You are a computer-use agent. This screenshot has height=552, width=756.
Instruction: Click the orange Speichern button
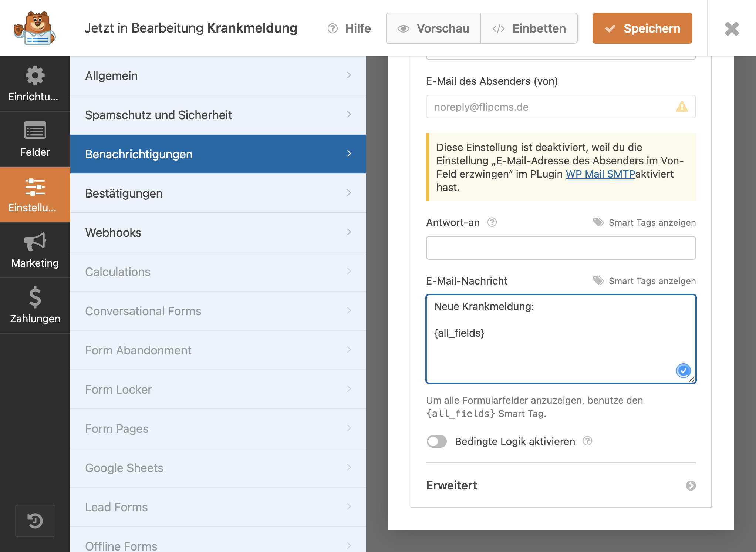642,28
